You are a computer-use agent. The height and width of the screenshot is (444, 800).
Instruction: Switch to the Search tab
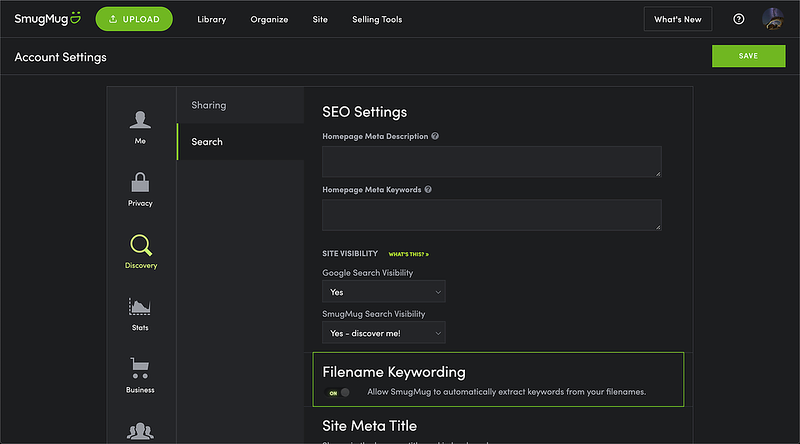[x=240, y=142]
